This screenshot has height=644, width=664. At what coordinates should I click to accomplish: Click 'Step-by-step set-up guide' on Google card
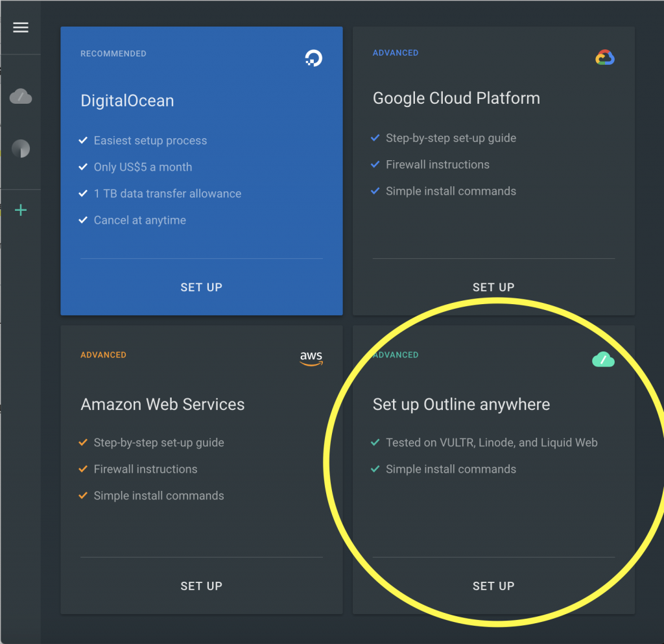pos(451,138)
